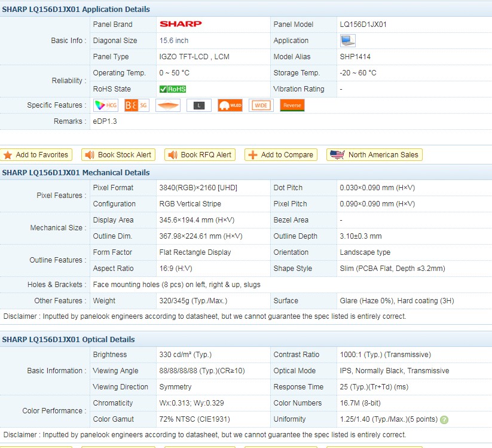Click the 'IGZO TFT-LCD , LCM' panel type

[194, 57]
